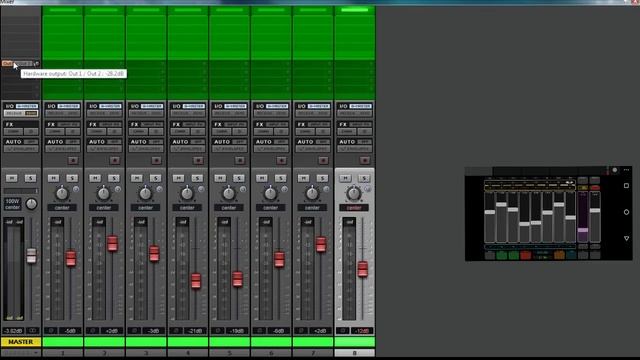640x360 pixels.
Task: Open three-dot menu in phone window
Action: tap(627, 170)
